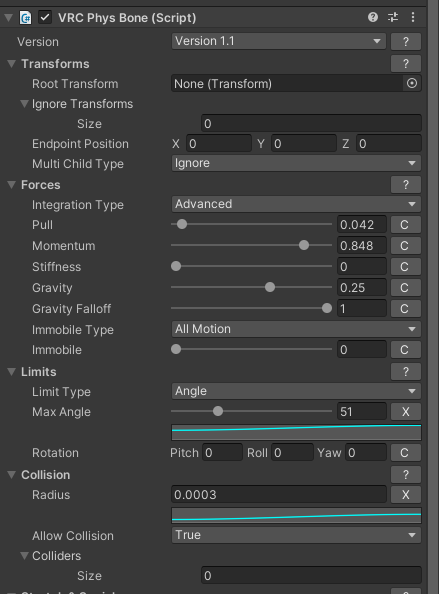439x594 pixels.
Task: Click the Max Angle slider handle
Action: click(218, 411)
